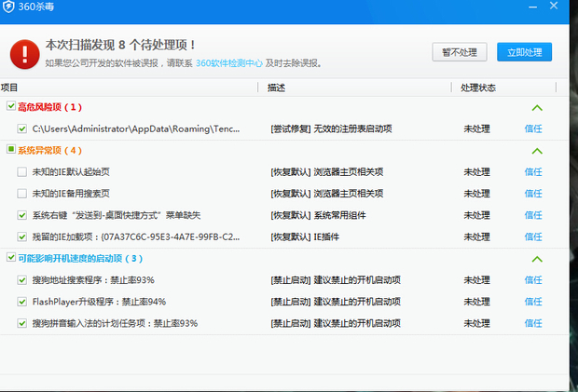Check the 未知的IE备用搜索页 checkbox

point(21,194)
